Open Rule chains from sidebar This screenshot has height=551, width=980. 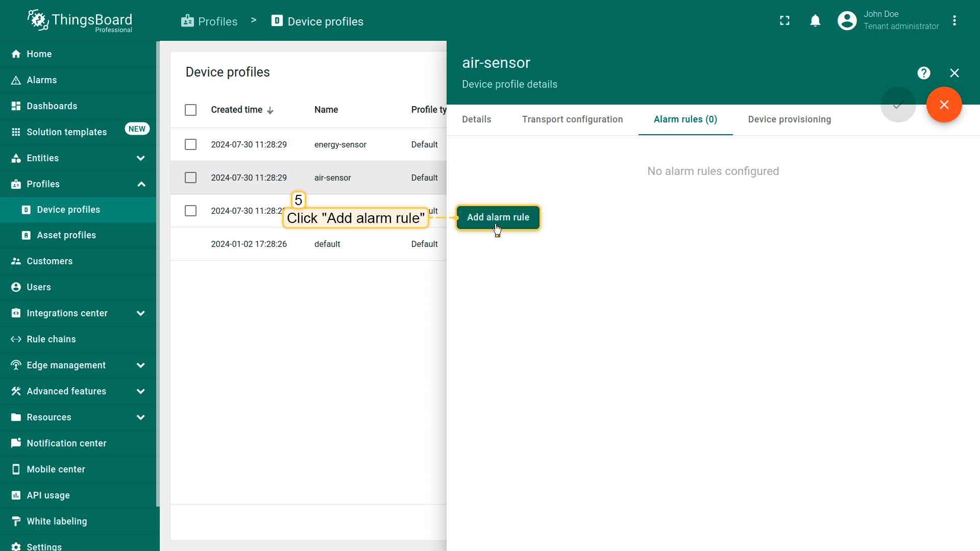(51, 339)
